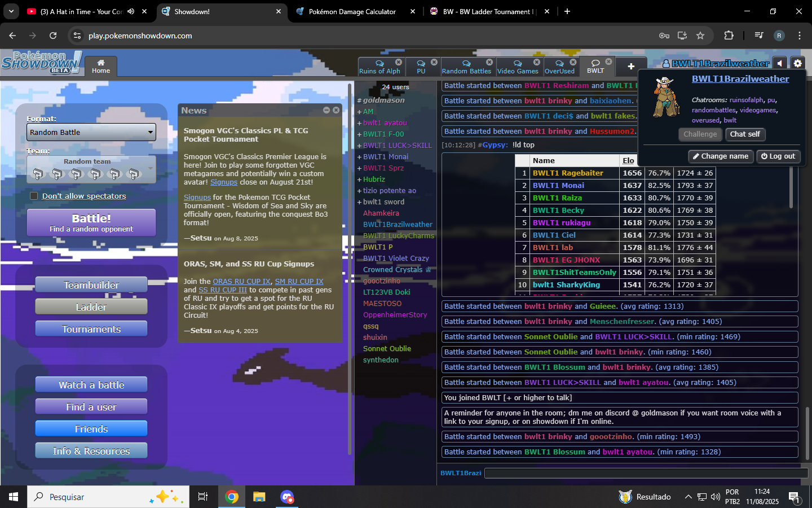Viewport: 812px width, 508px height.
Task: Open the Teambuilder
Action: tap(91, 285)
